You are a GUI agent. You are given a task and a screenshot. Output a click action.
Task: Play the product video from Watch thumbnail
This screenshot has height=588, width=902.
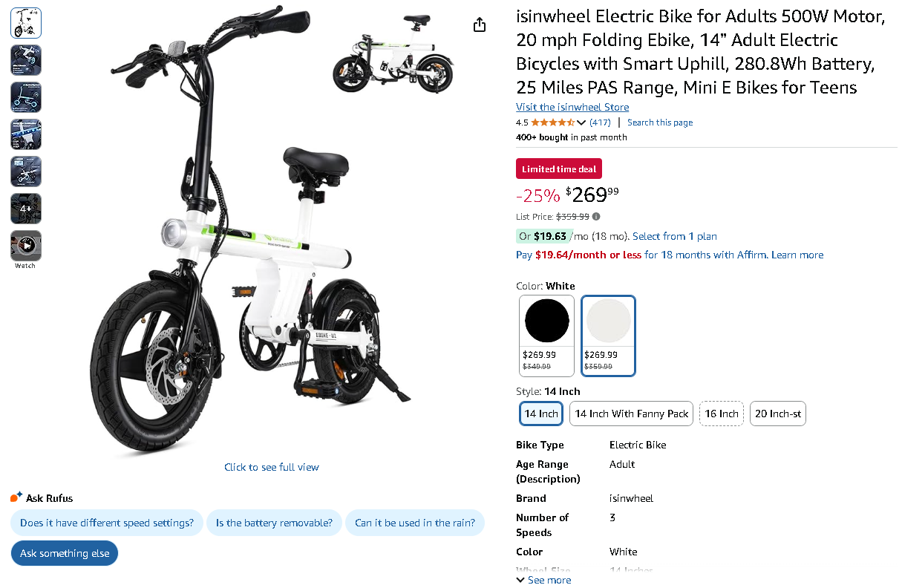click(x=25, y=245)
